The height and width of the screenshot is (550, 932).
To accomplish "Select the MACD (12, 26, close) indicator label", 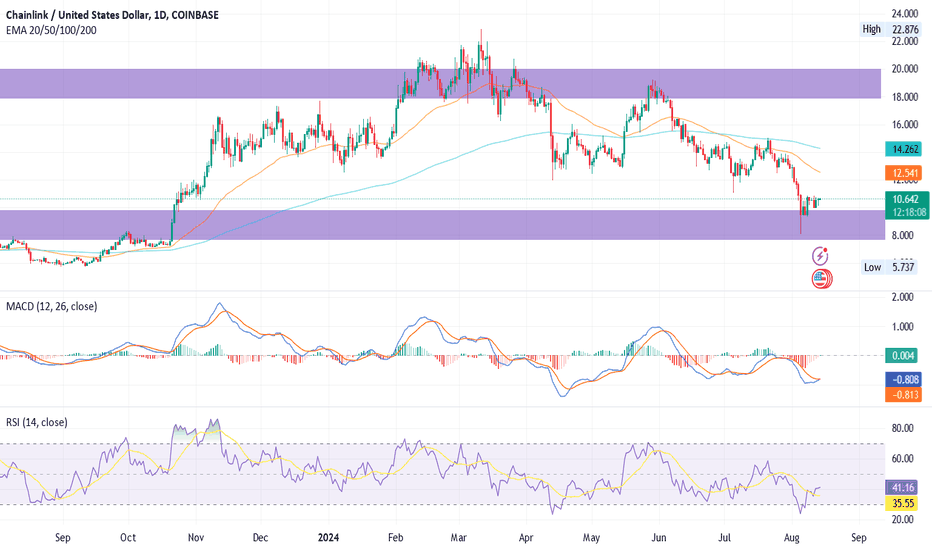I will 52,306.
